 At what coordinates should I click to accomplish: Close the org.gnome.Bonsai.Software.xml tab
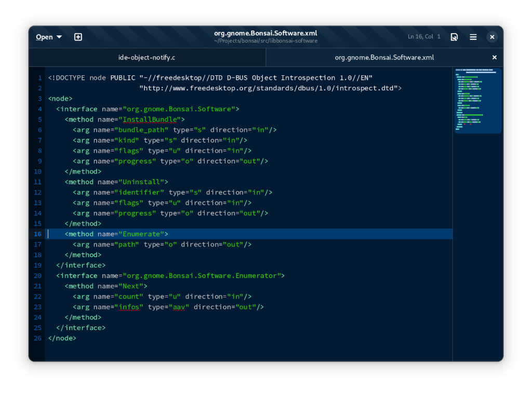495,58
